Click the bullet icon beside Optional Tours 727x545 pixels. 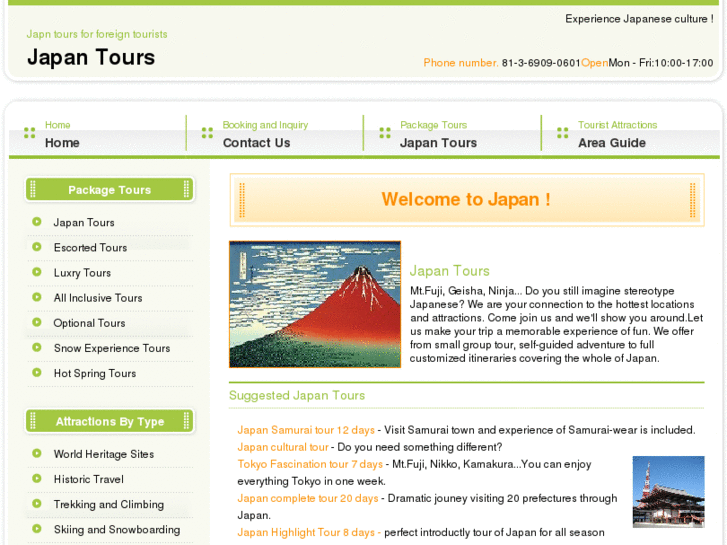tap(37, 322)
